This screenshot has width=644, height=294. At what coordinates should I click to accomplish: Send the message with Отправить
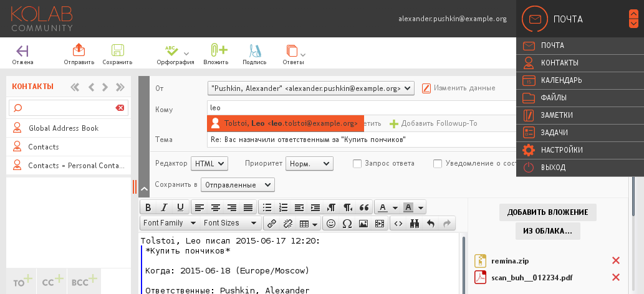pos(79,55)
